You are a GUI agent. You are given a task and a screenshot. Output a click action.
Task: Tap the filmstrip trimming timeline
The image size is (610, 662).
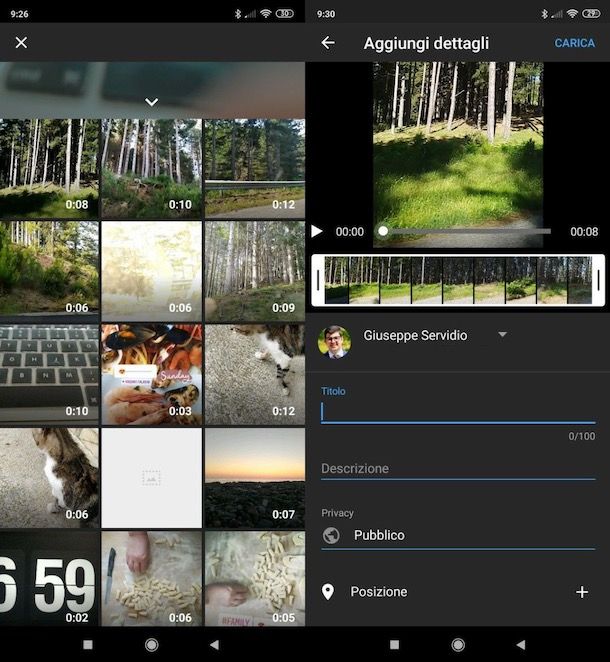pyautogui.click(x=458, y=280)
